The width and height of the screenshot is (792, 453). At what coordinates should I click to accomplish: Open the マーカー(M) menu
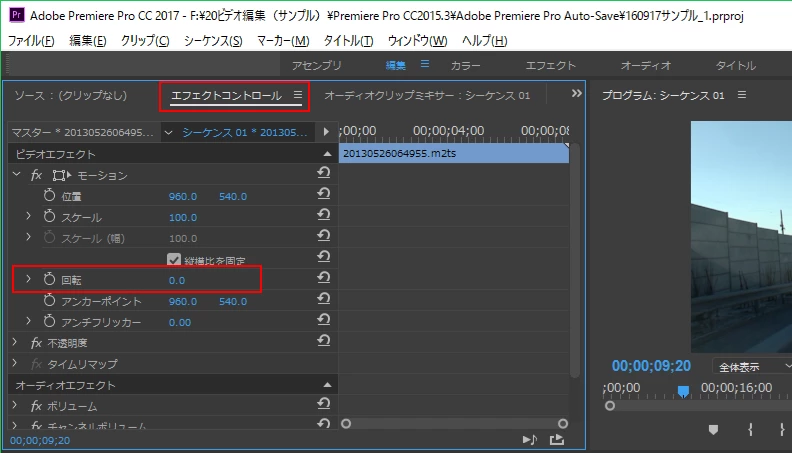pyautogui.click(x=283, y=41)
